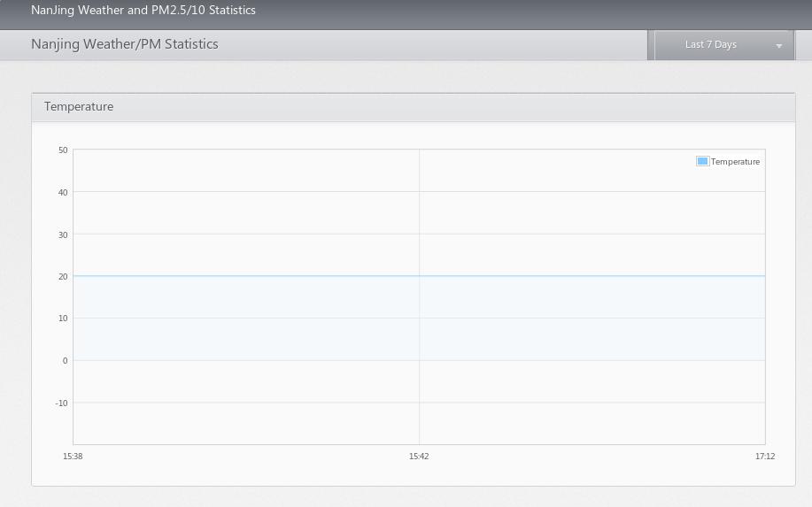Click the NanJing Weather and PM2.5/10 Statistics title
This screenshot has width=812, height=507.
(143, 11)
